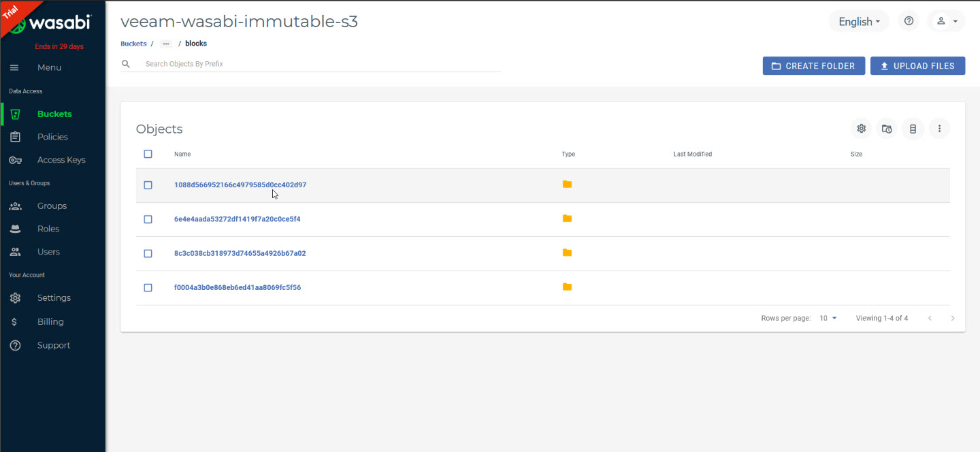980x452 pixels.
Task: Click the Buckets trash-can icon in sidebar
Action: (15, 114)
